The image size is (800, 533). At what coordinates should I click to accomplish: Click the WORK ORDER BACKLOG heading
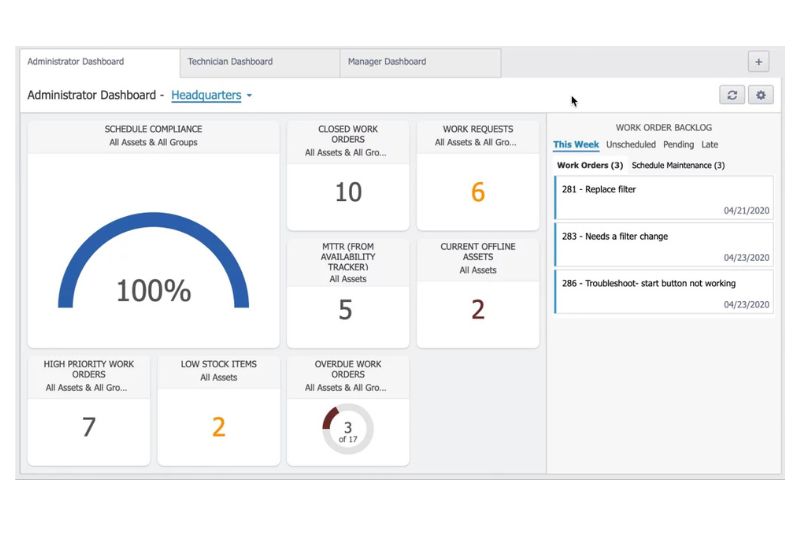[x=664, y=128]
